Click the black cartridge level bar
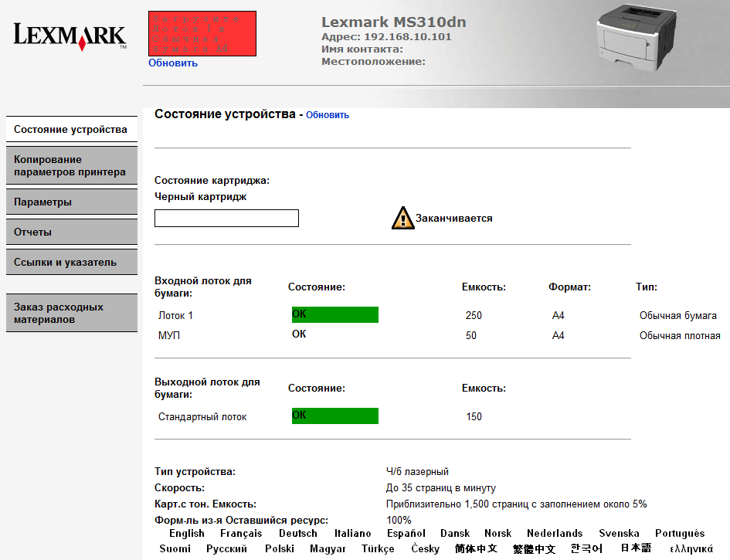This screenshot has height=560, width=730. (x=227, y=218)
